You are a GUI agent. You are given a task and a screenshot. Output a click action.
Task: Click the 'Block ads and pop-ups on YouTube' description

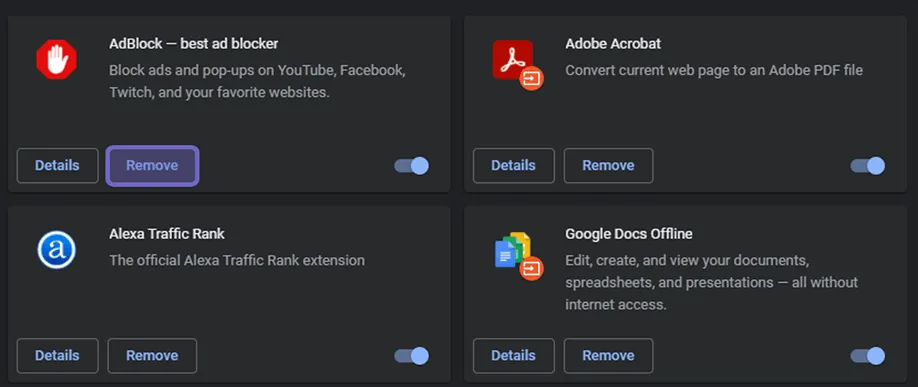257,81
